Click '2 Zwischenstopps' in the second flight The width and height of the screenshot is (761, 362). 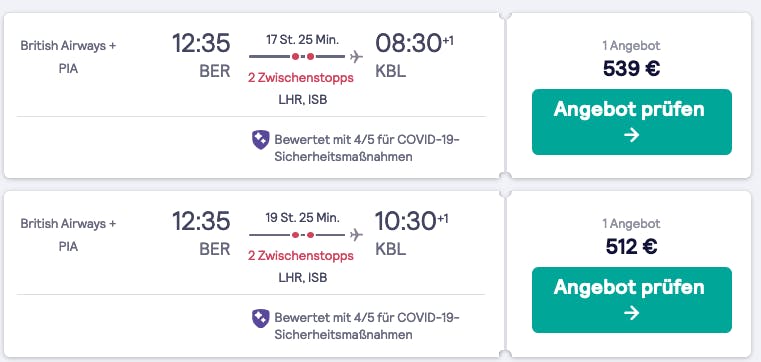pyautogui.click(x=300, y=256)
